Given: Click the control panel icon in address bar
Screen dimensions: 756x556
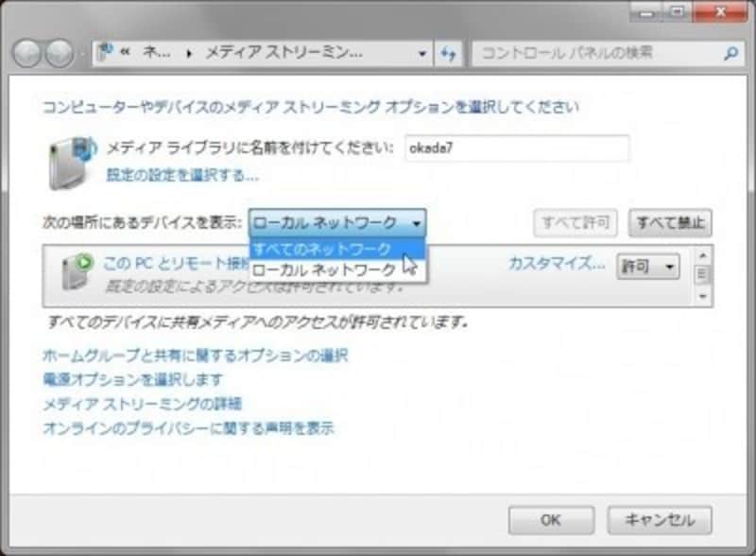Looking at the screenshot, I should [x=105, y=52].
